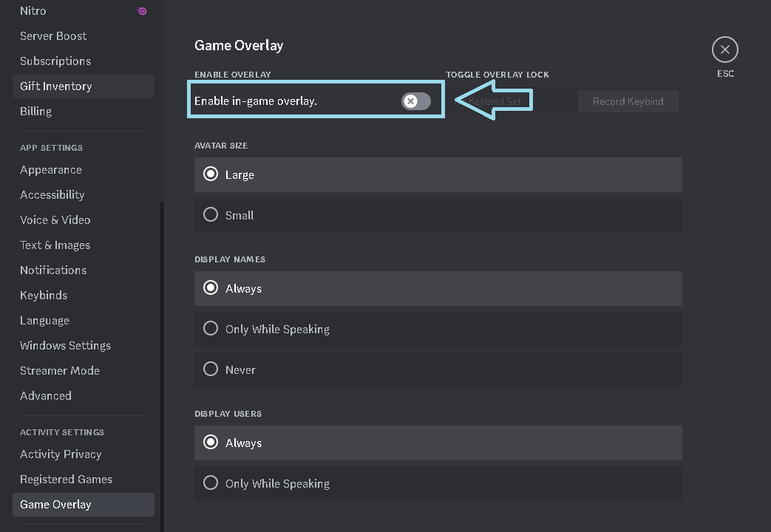Click the ACTIVITY SETTINGS sidebar header
This screenshot has width=771, height=532.
62,432
